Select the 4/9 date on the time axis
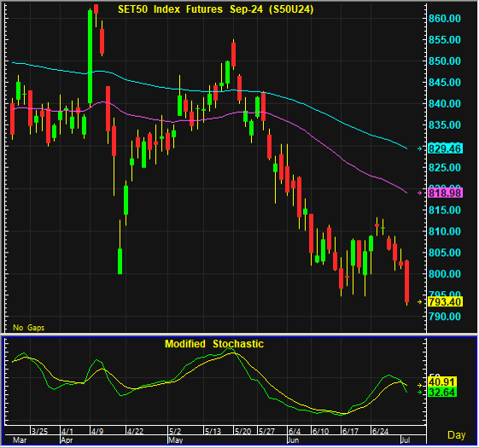The height and width of the screenshot is (448, 479). [97, 431]
